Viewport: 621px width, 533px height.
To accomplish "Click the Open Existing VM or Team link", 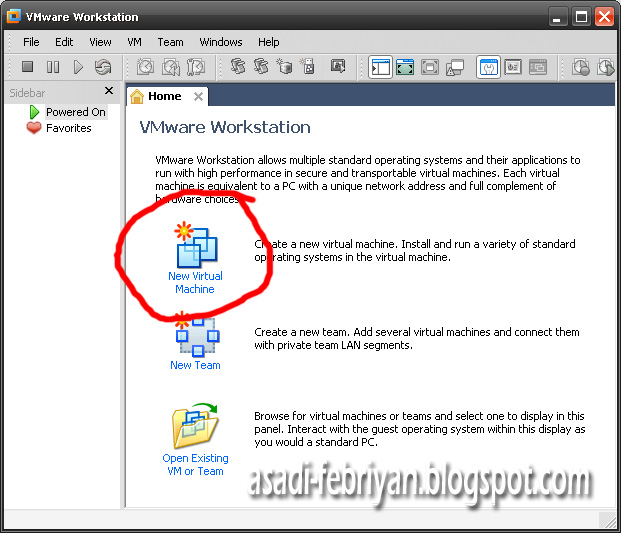I will 195,464.
